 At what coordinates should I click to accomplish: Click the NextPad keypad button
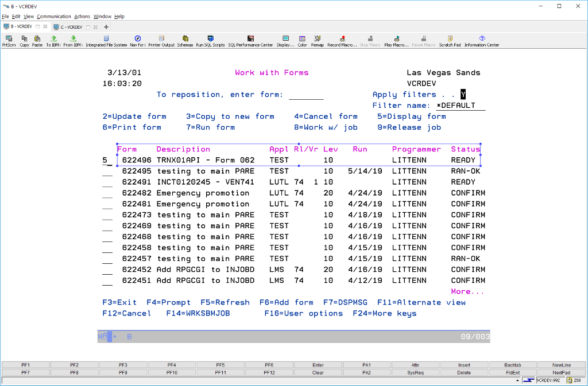562,373
